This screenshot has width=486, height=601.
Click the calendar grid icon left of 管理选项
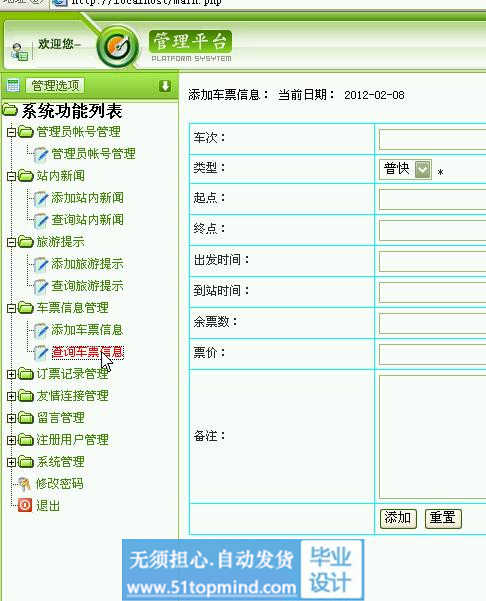point(13,85)
